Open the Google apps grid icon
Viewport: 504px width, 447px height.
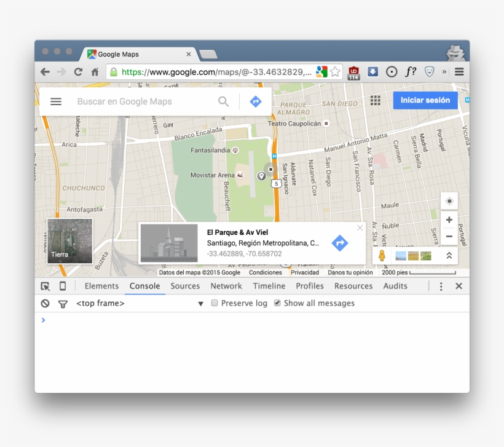[x=375, y=100]
